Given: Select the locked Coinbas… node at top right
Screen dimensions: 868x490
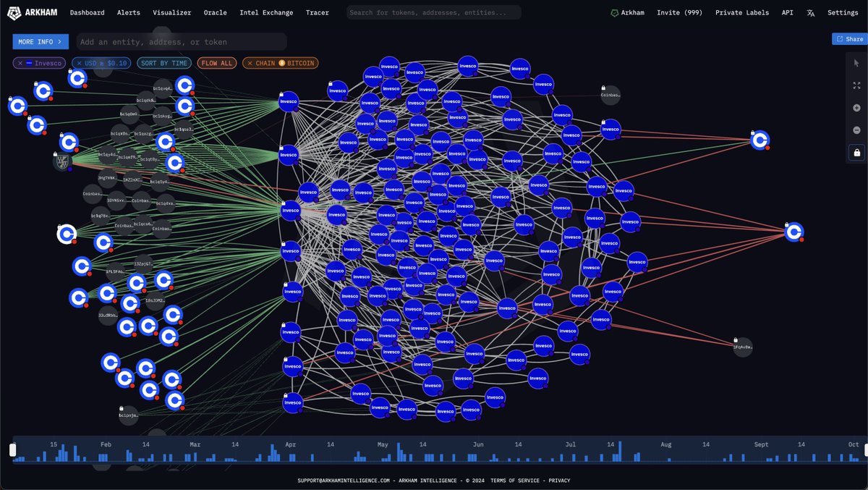Looking at the screenshot, I should (x=610, y=95).
